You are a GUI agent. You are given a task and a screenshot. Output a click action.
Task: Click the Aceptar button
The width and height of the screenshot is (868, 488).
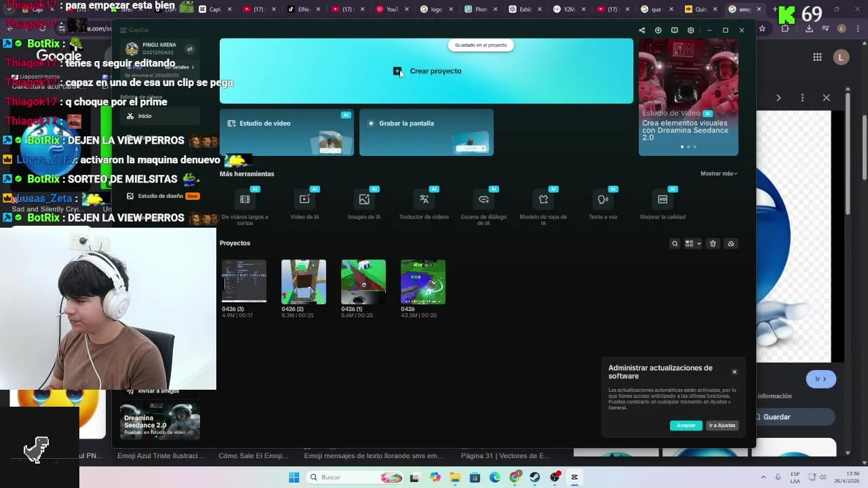click(x=686, y=426)
